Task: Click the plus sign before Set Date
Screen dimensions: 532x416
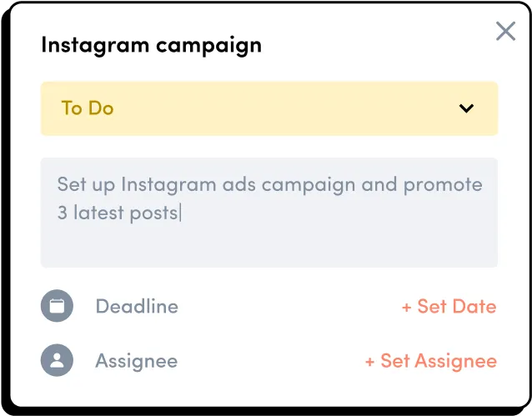Action: pyautogui.click(x=407, y=307)
